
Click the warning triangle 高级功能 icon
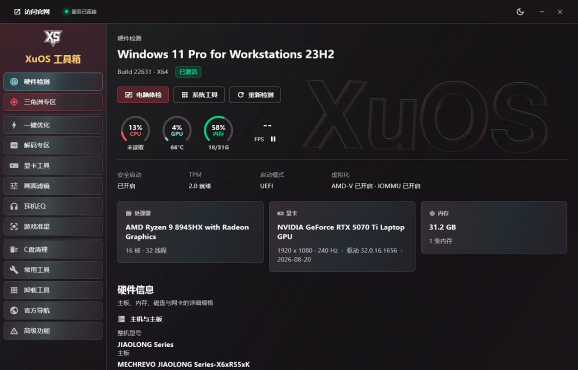(x=14, y=331)
